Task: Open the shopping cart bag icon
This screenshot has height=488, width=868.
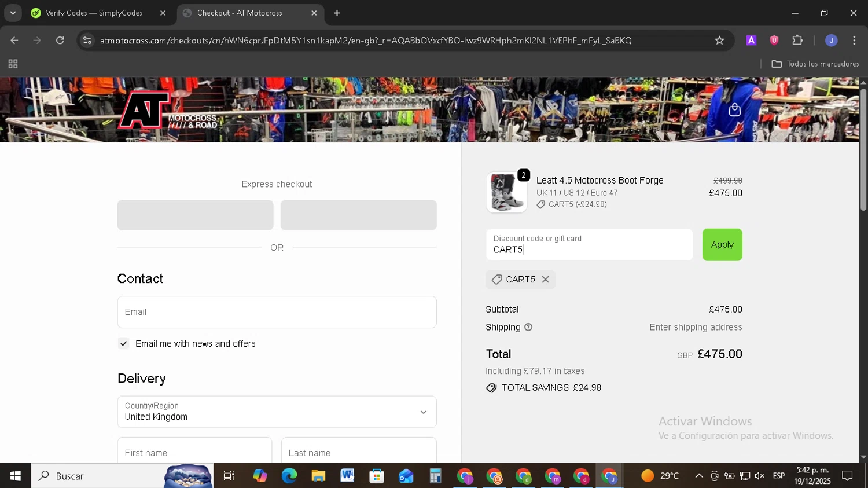Action: point(734,109)
